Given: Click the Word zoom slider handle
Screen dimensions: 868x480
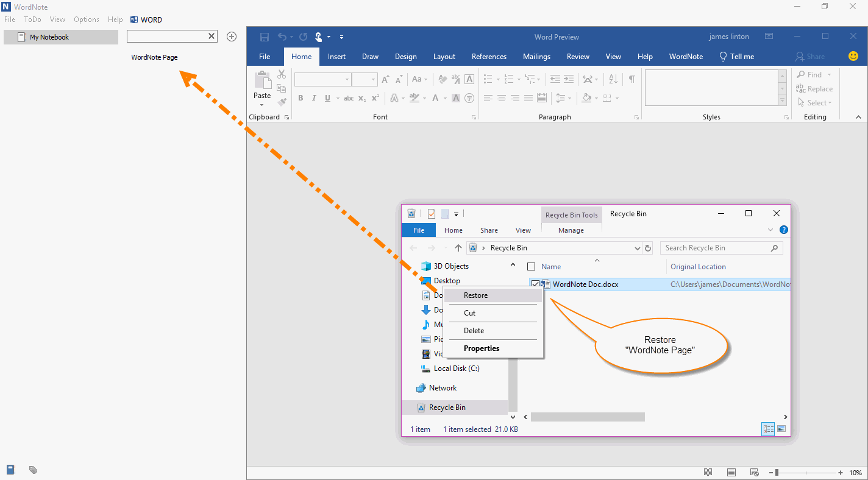Looking at the screenshot, I should click(777, 472).
